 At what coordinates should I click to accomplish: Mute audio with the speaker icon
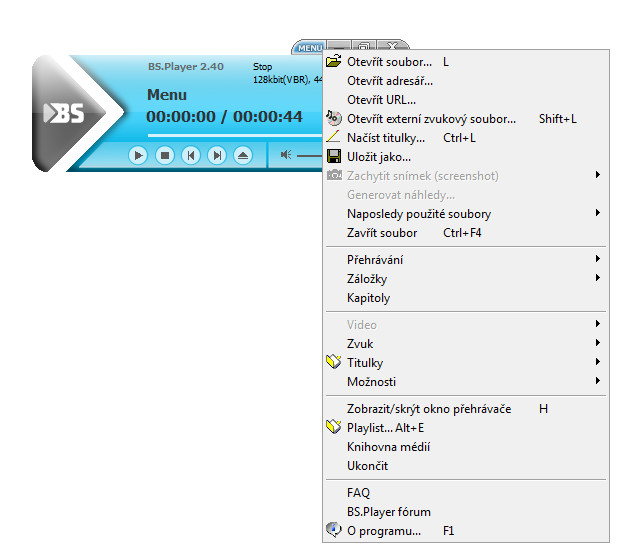[x=286, y=155]
